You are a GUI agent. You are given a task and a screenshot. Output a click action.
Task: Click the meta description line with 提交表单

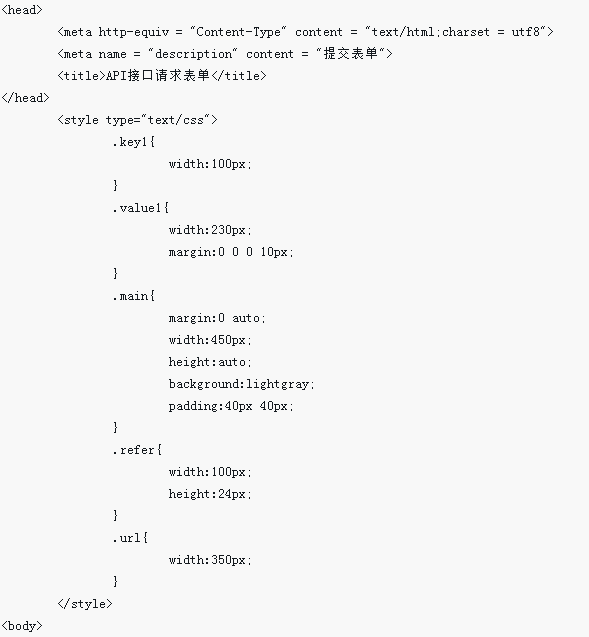pyautogui.click(x=225, y=54)
